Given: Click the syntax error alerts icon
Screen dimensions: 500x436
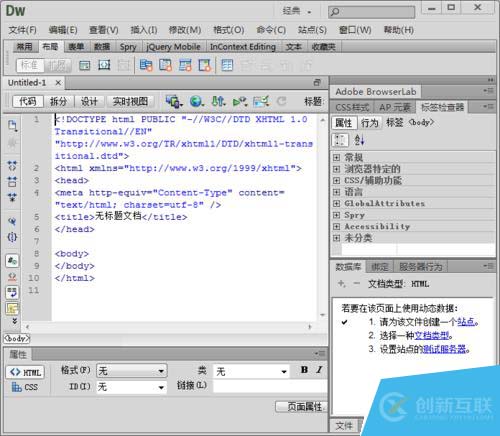Looking at the screenshot, I should point(12,308).
